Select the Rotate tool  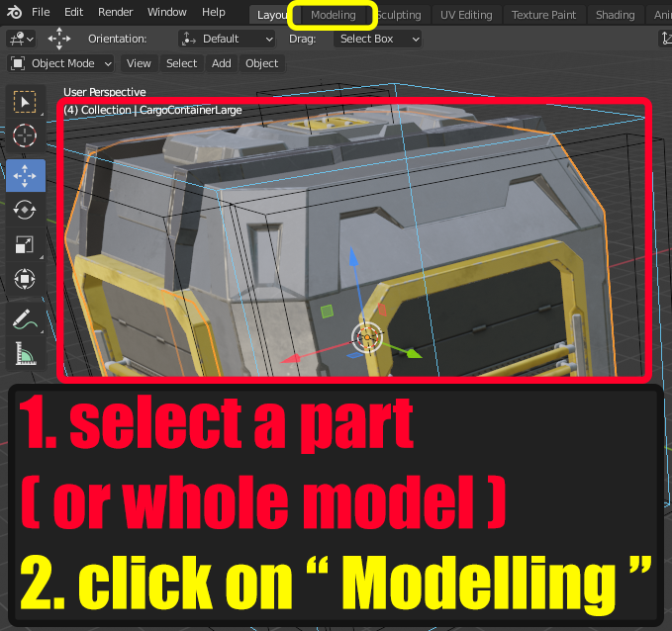[x=26, y=210]
